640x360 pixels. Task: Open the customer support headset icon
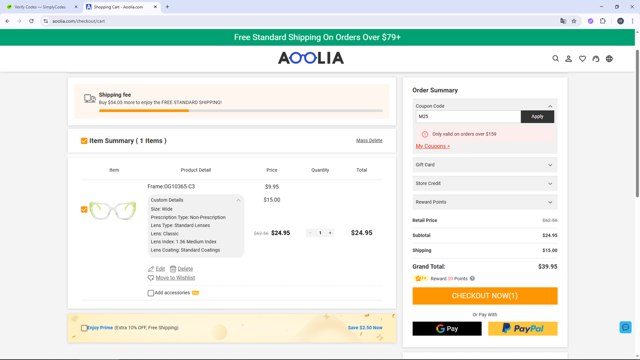(x=596, y=59)
